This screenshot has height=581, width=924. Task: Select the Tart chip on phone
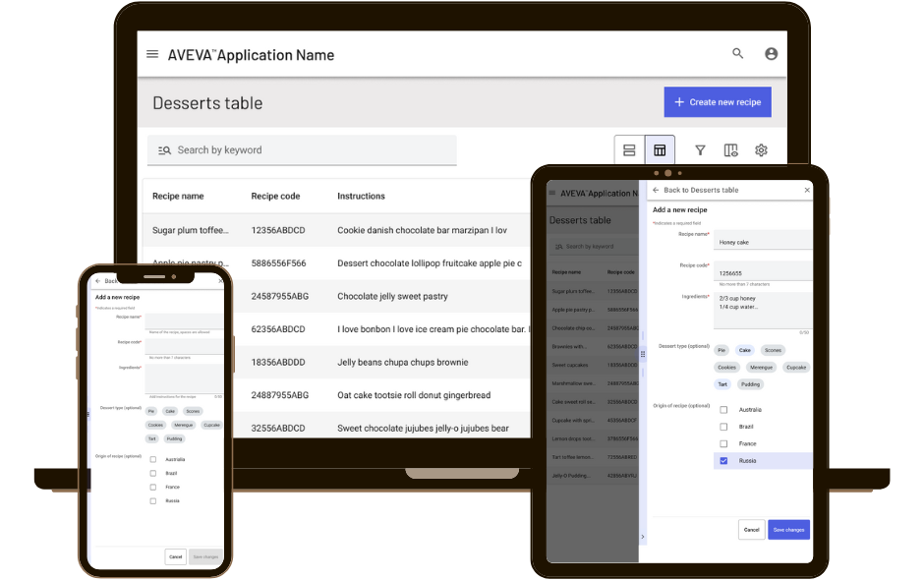[x=152, y=439]
